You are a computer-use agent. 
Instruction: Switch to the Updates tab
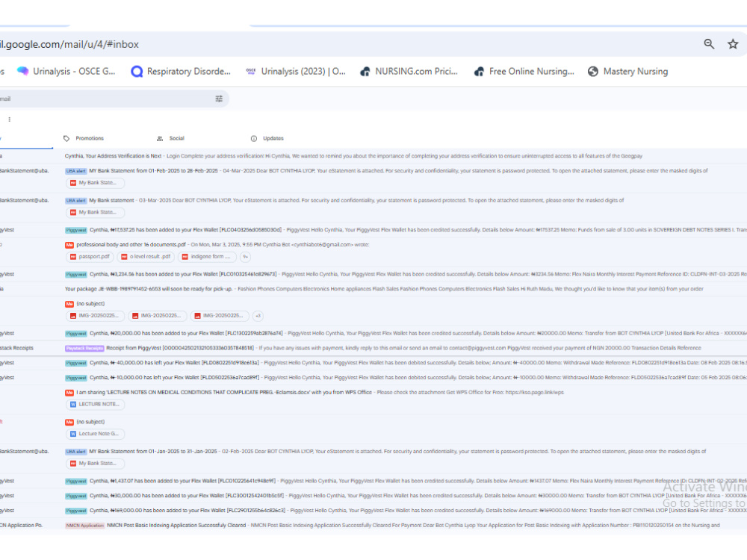click(267, 139)
